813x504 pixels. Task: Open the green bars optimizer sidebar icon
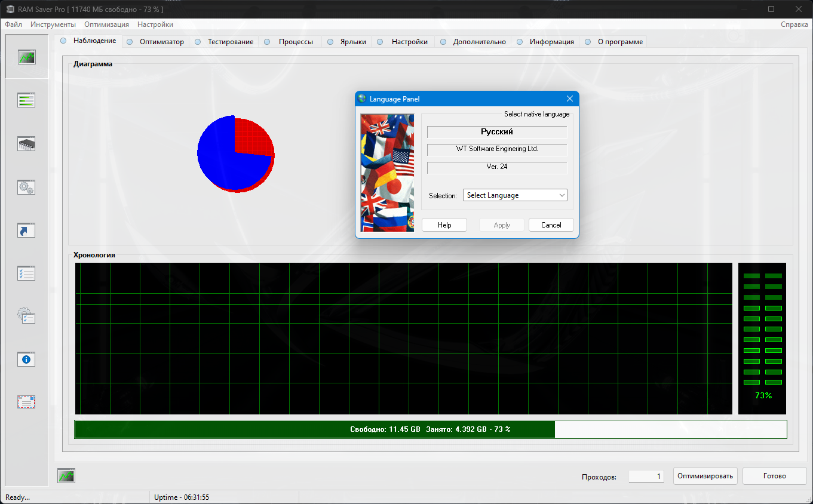point(26,100)
